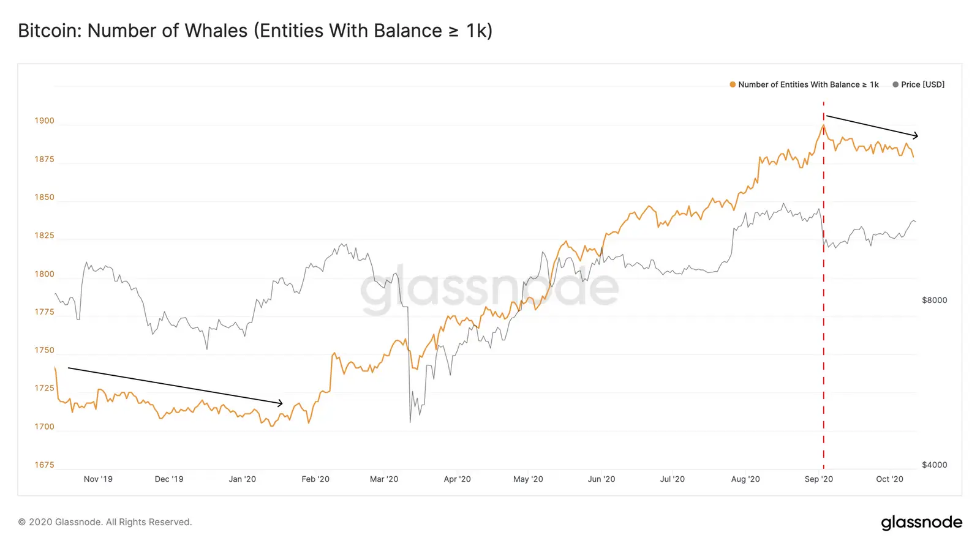
Task: Click the $8000 price axis label
Action: pos(934,300)
